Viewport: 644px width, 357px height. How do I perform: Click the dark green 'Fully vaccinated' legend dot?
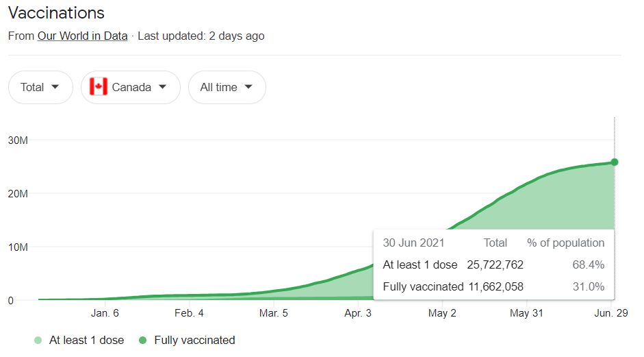point(143,340)
